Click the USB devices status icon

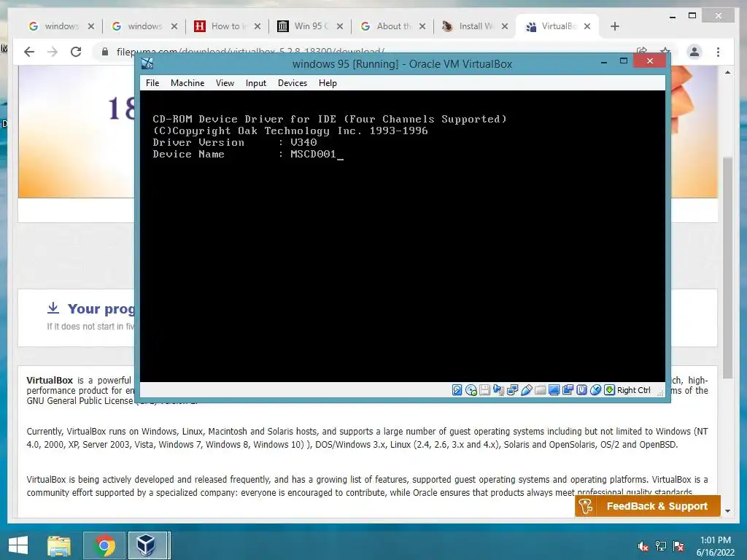point(527,390)
